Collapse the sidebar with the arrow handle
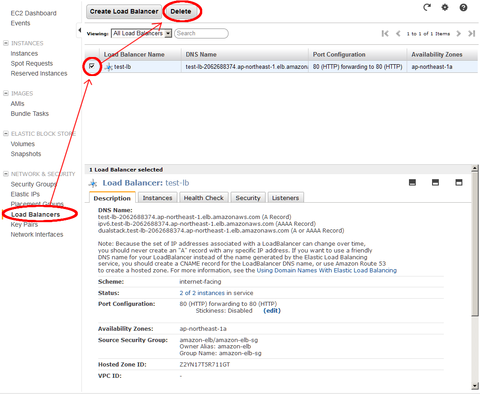This screenshot has height=395, width=480. coord(79,30)
